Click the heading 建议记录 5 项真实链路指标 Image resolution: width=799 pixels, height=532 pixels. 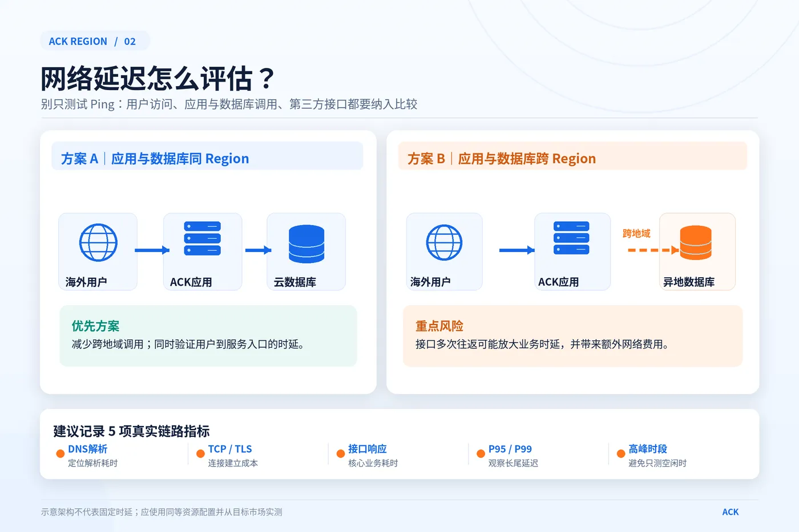tap(131, 431)
